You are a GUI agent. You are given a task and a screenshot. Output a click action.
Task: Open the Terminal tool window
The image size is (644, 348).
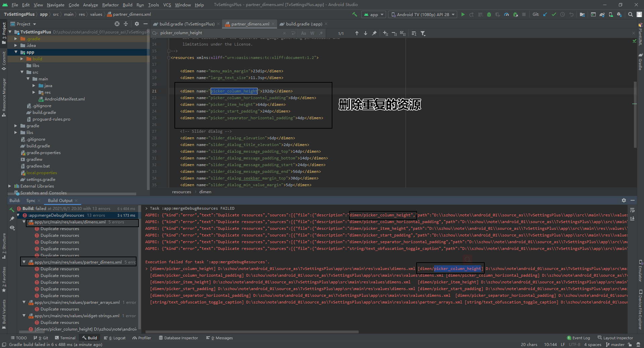coord(65,338)
